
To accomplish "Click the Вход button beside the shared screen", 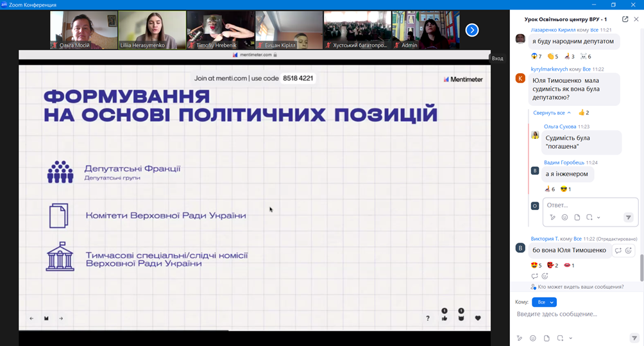I will 498,58.
